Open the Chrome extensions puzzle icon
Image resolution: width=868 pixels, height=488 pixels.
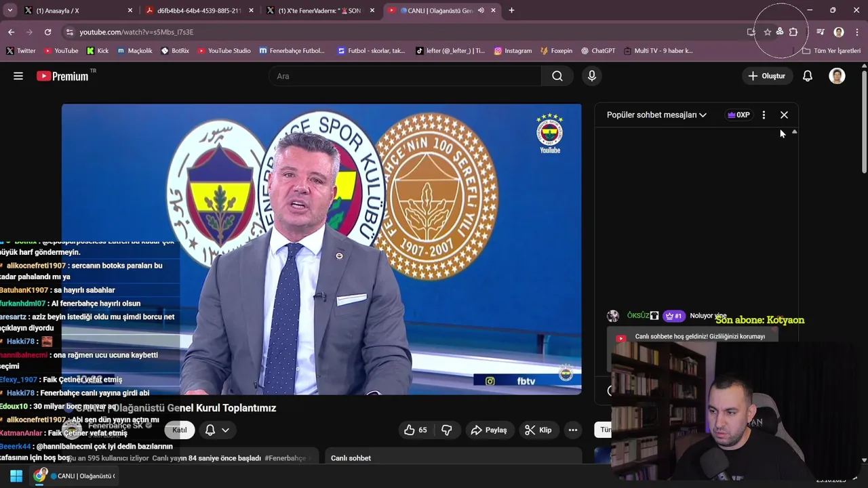tap(793, 32)
